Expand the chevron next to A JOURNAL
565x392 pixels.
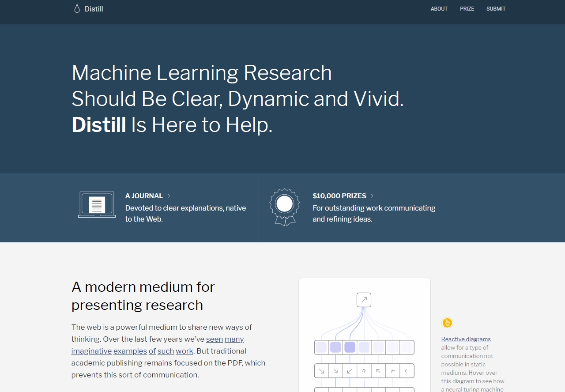(169, 196)
